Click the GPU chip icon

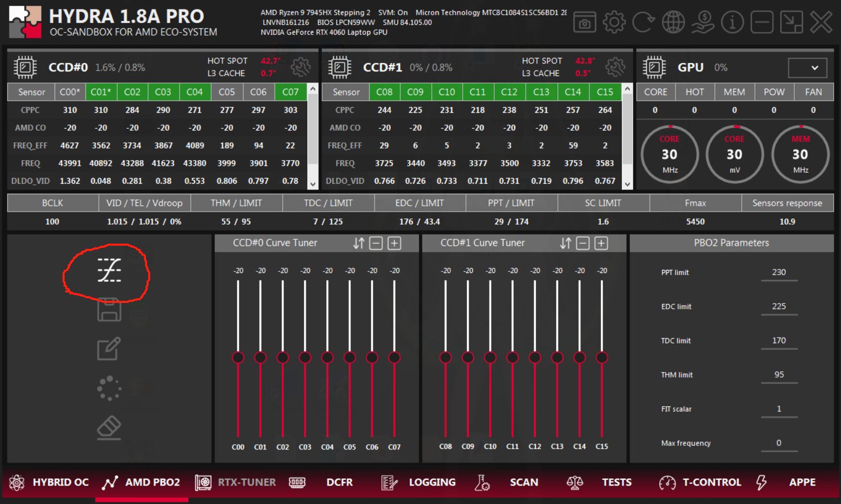pyautogui.click(x=654, y=67)
